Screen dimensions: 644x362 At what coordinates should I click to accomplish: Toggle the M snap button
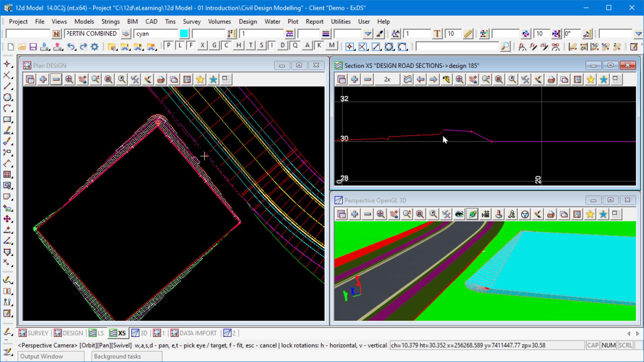(331, 45)
